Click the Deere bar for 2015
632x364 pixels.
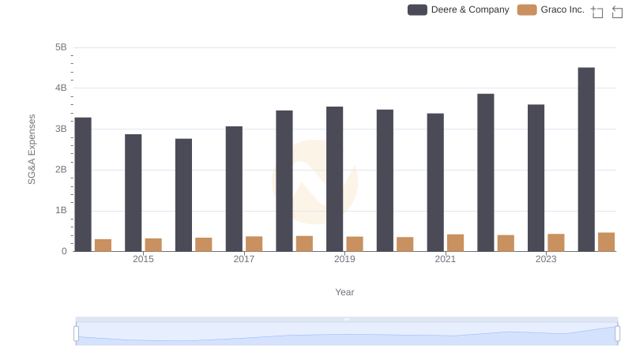click(x=133, y=193)
